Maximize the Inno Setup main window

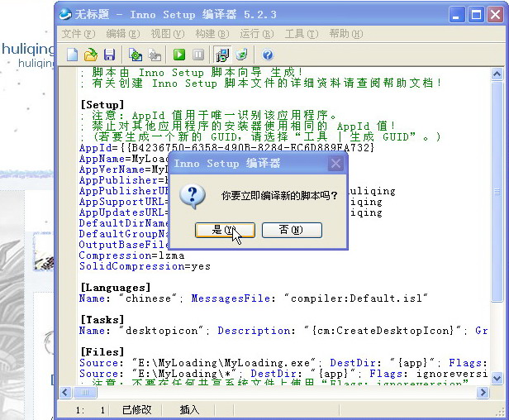tap(476, 15)
